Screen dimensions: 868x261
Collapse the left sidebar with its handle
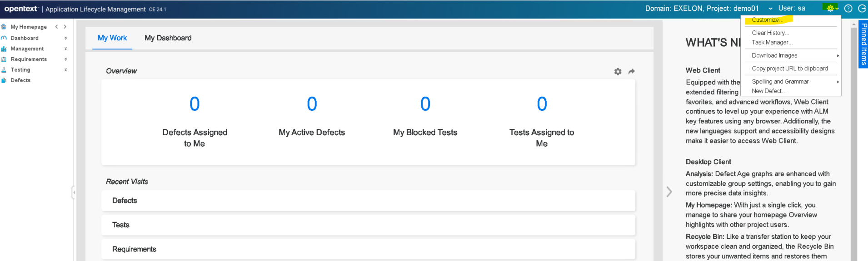(x=73, y=192)
